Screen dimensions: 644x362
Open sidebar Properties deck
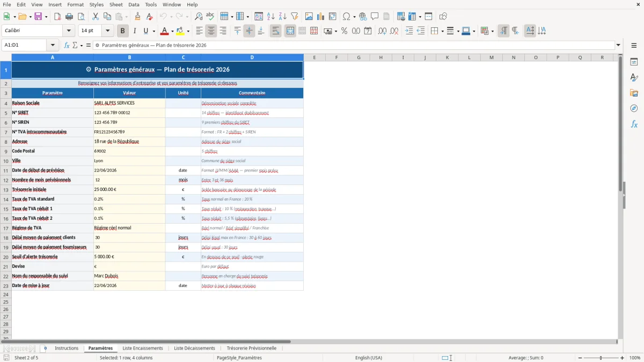634,62
